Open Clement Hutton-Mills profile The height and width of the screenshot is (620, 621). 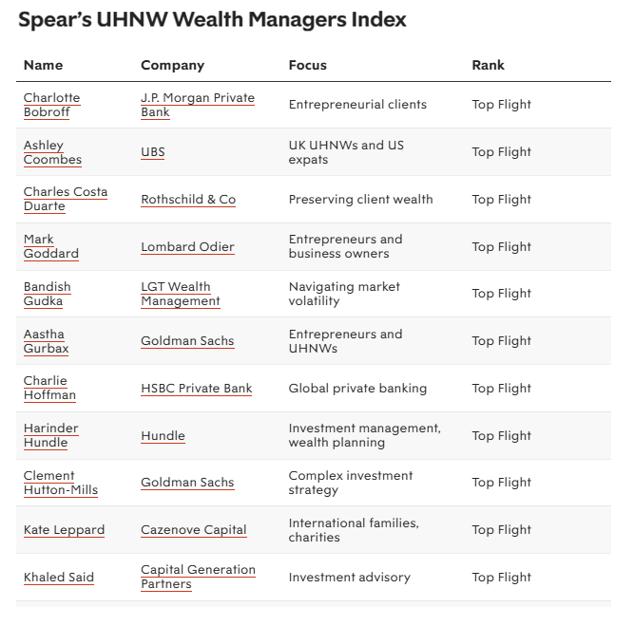click(61, 483)
